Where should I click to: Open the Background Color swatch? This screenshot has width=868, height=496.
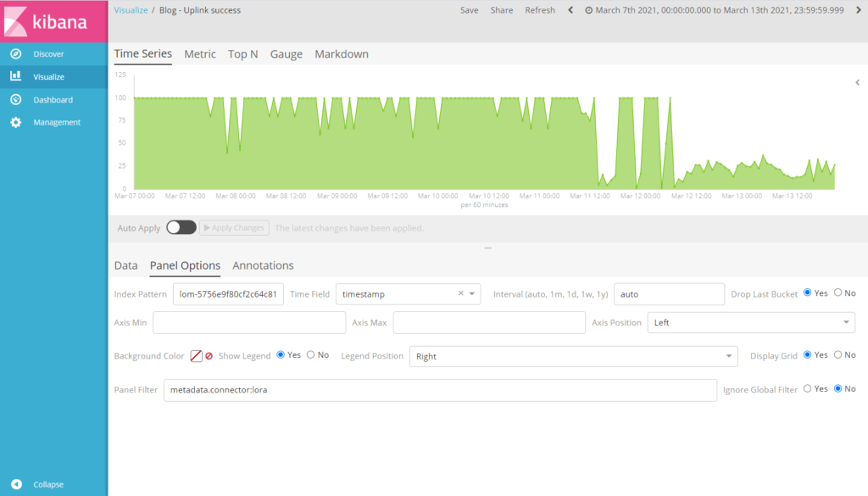tap(196, 356)
